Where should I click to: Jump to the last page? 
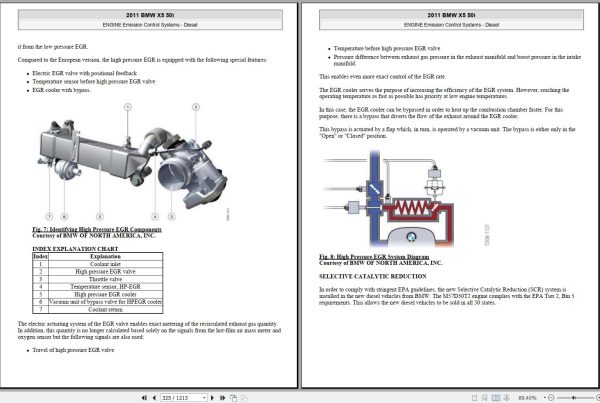point(222,398)
